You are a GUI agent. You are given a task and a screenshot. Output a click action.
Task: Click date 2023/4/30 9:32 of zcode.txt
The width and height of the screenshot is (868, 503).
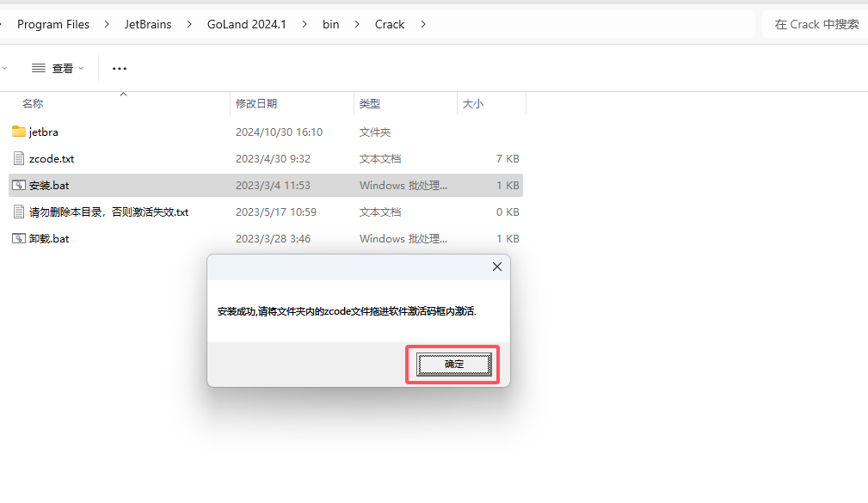coord(273,158)
